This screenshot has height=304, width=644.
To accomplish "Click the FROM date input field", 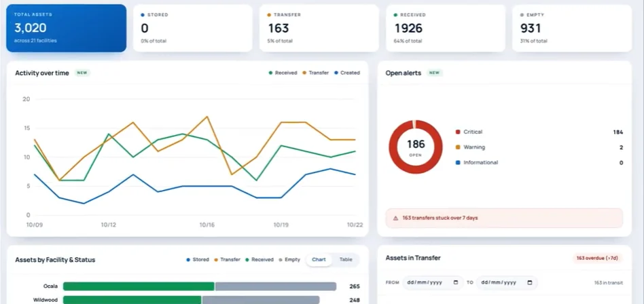I will click(433, 283).
